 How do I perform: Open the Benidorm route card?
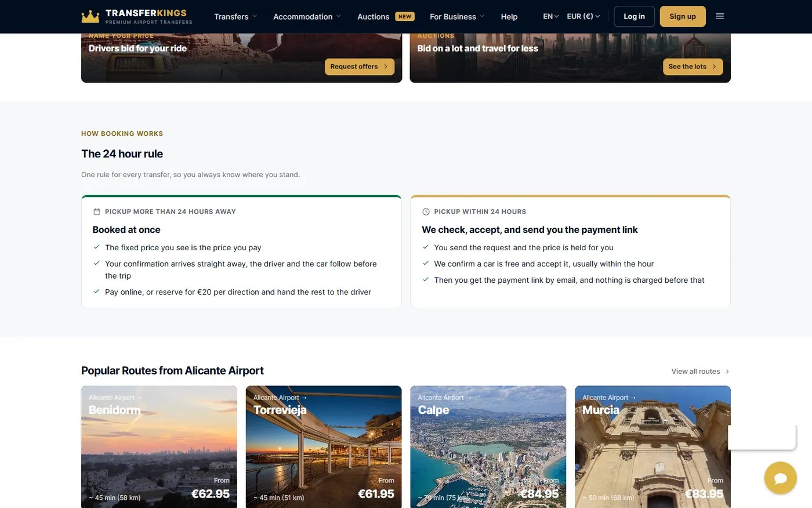[x=159, y=447]
